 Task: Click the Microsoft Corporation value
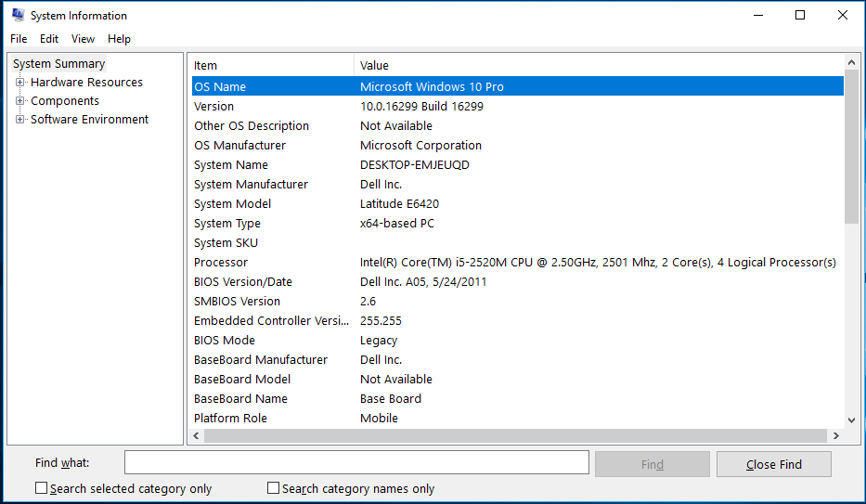click(x=420, y=145)
